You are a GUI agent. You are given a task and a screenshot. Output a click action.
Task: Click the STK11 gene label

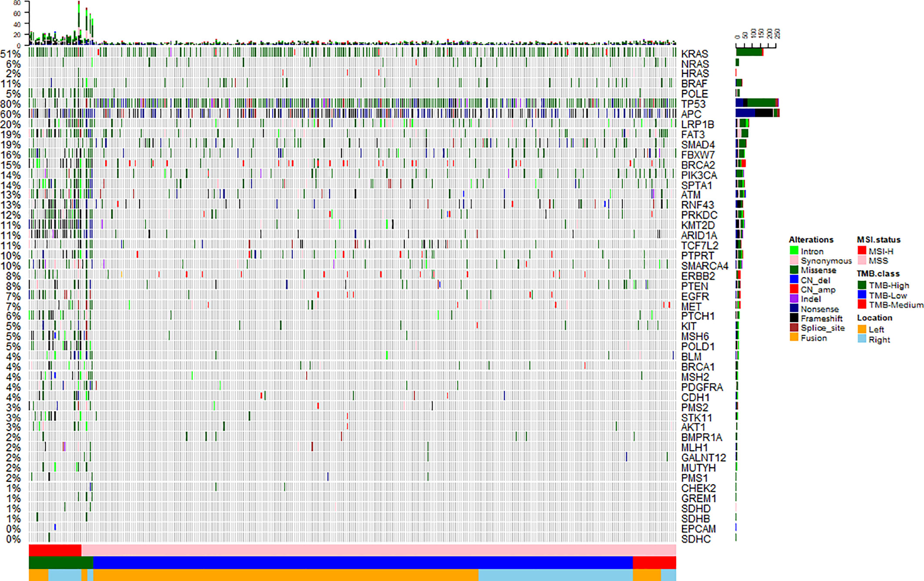tap(696, 418)
